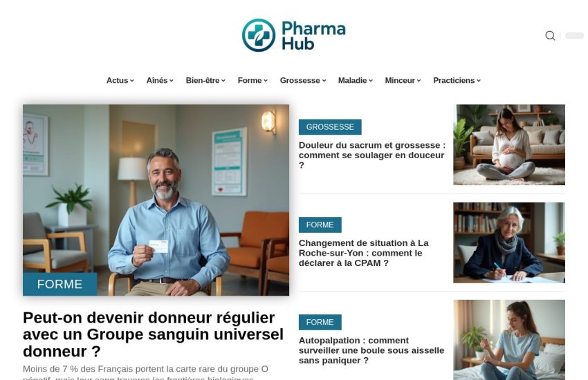
Task: Open the Aînés dropdown menu
Action: click(160, 81)
